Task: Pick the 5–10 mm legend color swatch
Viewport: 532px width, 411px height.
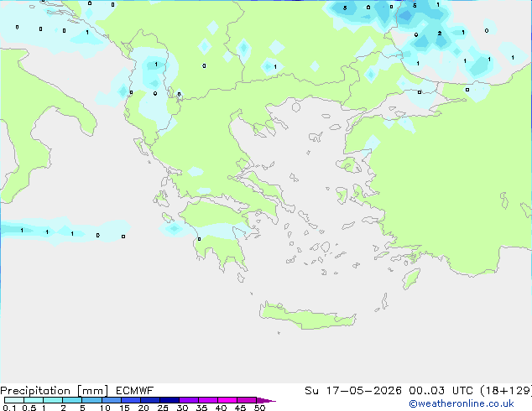Action: pyautogui.click(x=91, y=400)
